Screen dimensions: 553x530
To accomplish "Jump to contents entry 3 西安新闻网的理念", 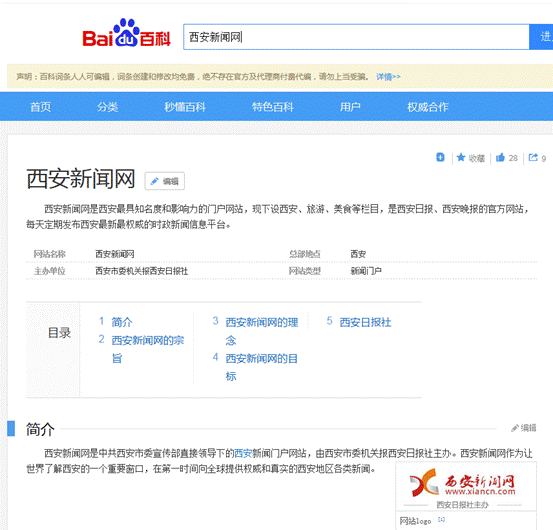I will (262, 331).
